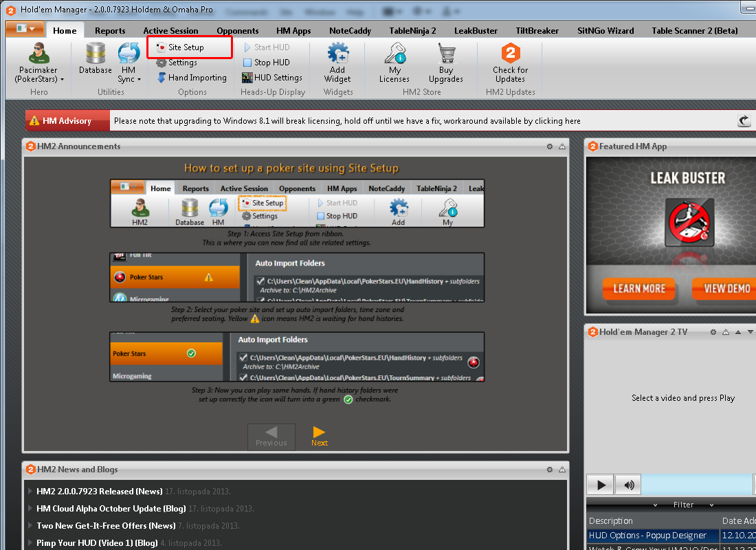The image size is (756, 550).
Task: Toggle the video player volume button
Action: click(x=628, y=485)
